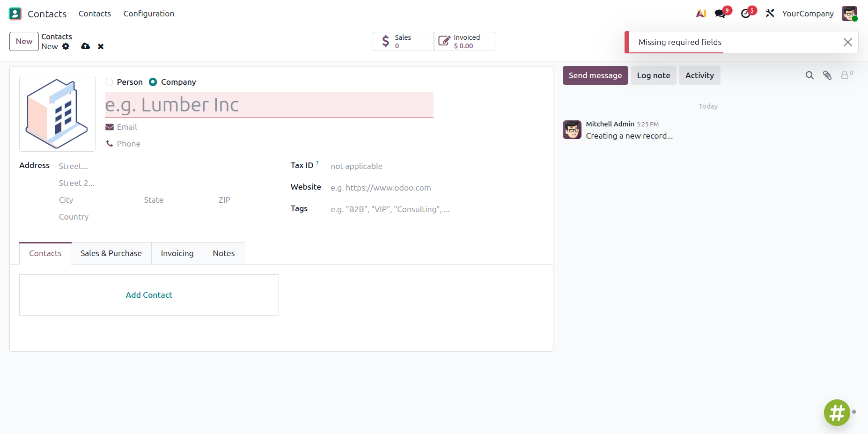The width and height of the screenshot is (868, 434).
Task: Select the Person radio button
Action: (109, 82)
